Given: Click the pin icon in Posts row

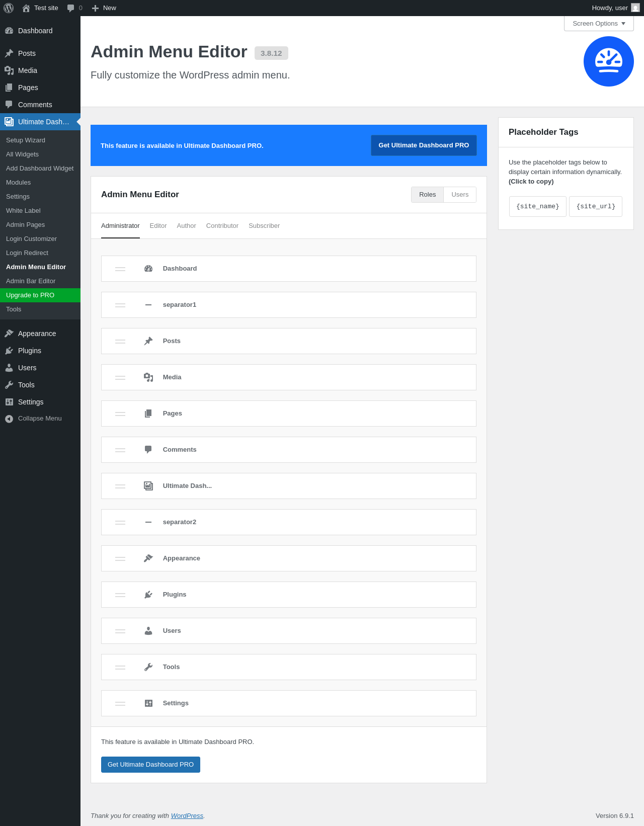Looking at the screenshot, I should coord(148,341).
